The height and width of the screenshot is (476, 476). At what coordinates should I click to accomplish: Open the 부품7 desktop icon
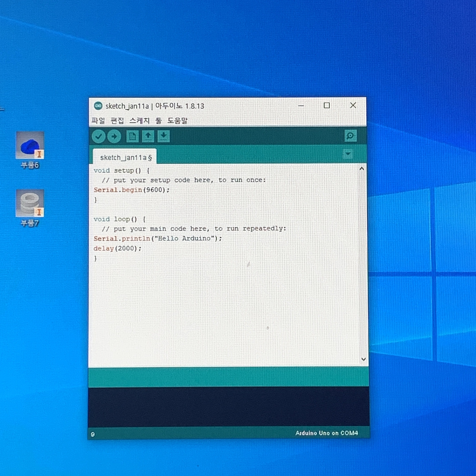tap(30, 208)
